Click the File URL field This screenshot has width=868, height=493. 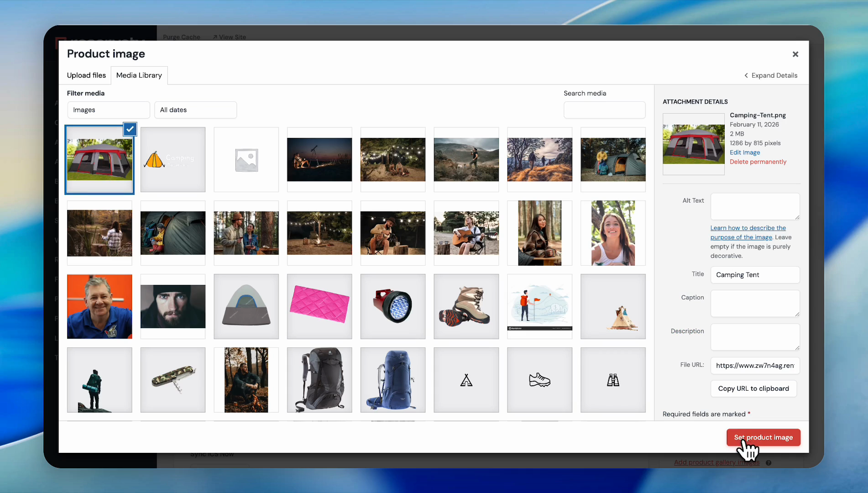755,366
